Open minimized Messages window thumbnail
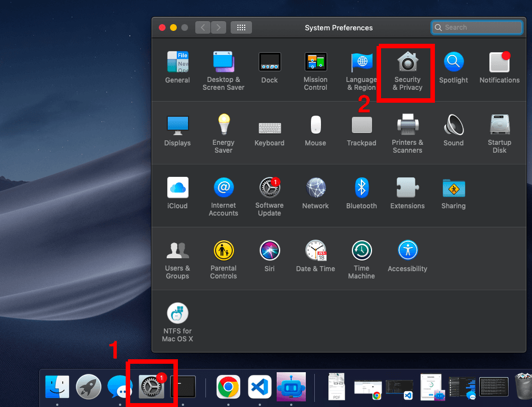Screen dimensions: 532x407 point(462,387)
